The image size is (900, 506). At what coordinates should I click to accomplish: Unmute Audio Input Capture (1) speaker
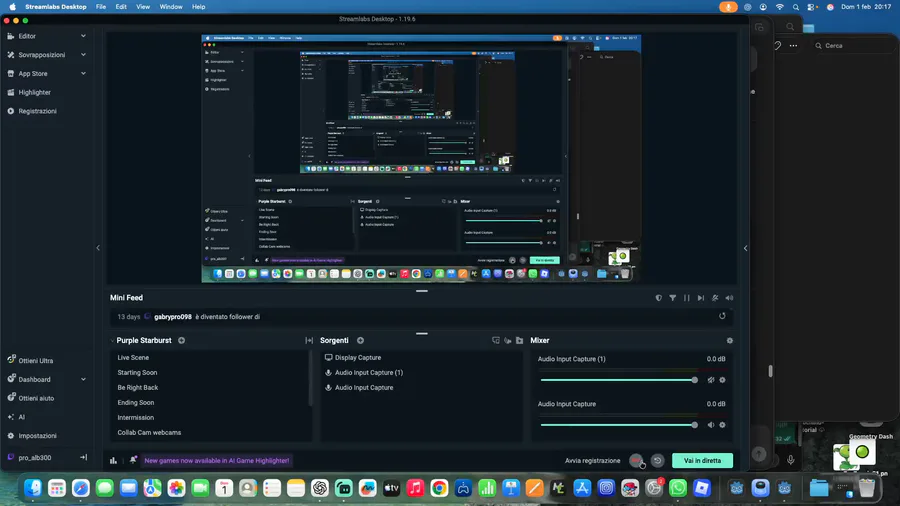[x=711, y=380]
